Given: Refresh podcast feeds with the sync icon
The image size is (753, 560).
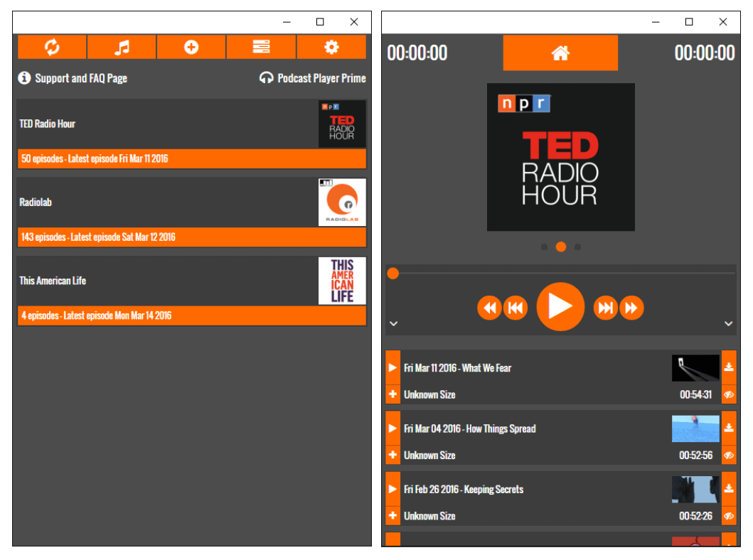Looking at the screenshot, I should point(52,46).
